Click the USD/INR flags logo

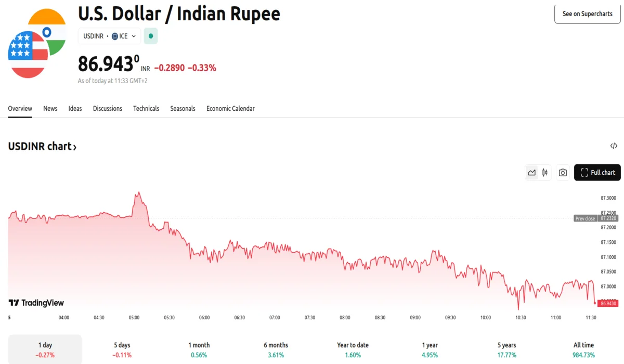[x=37, y=44]
